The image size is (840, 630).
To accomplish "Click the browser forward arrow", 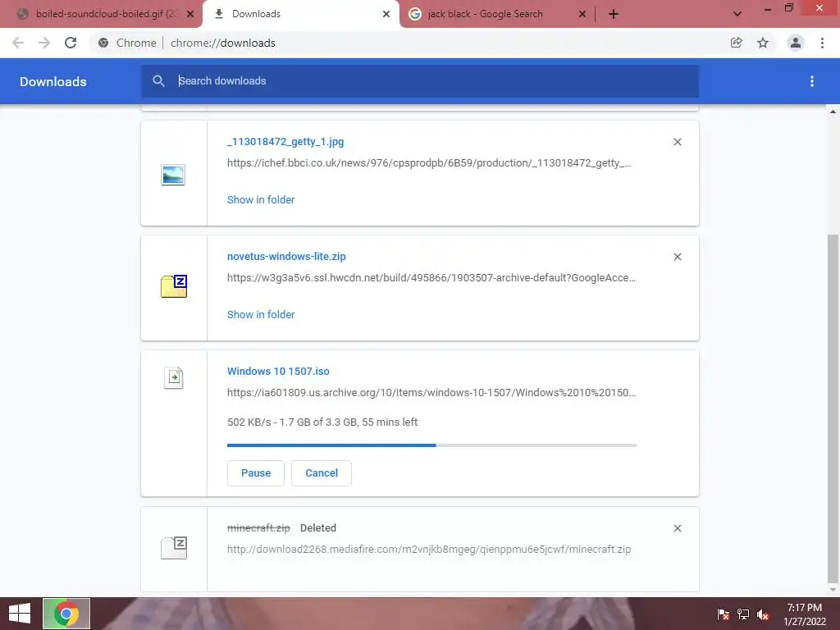I will click(44, 43).
